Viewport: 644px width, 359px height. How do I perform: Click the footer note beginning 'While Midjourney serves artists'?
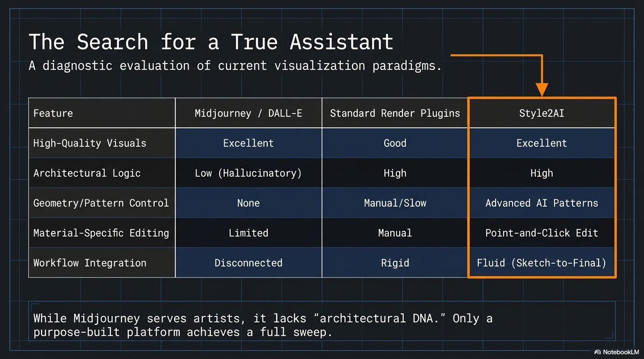[263, 325]
